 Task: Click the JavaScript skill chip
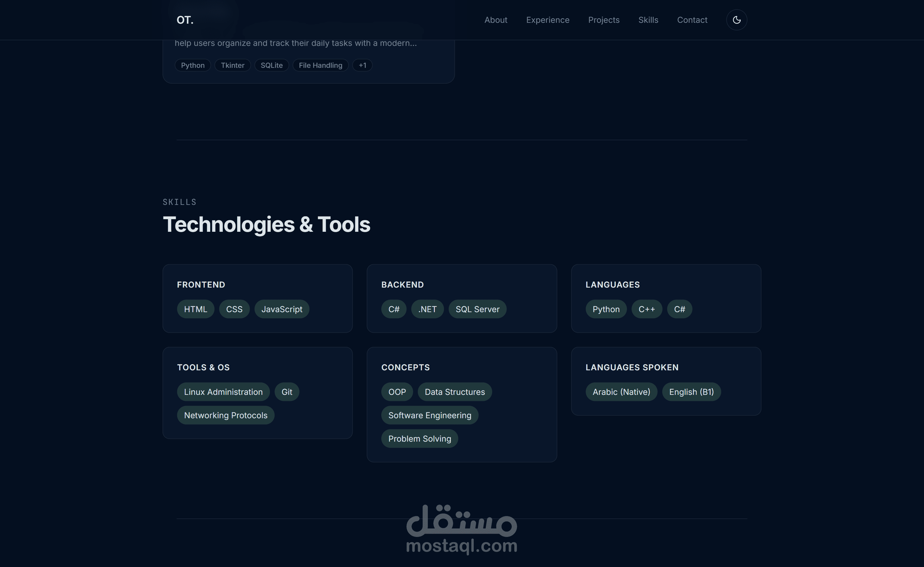pos(281,309)
